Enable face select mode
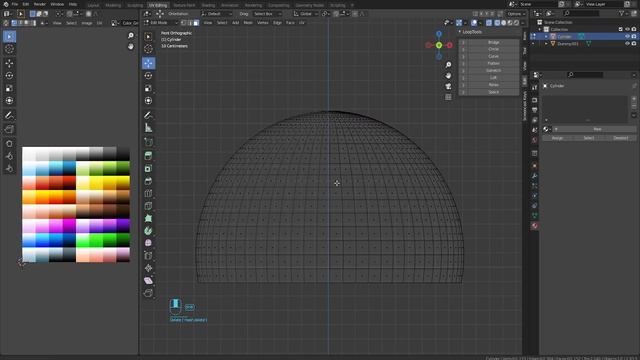 196,23
